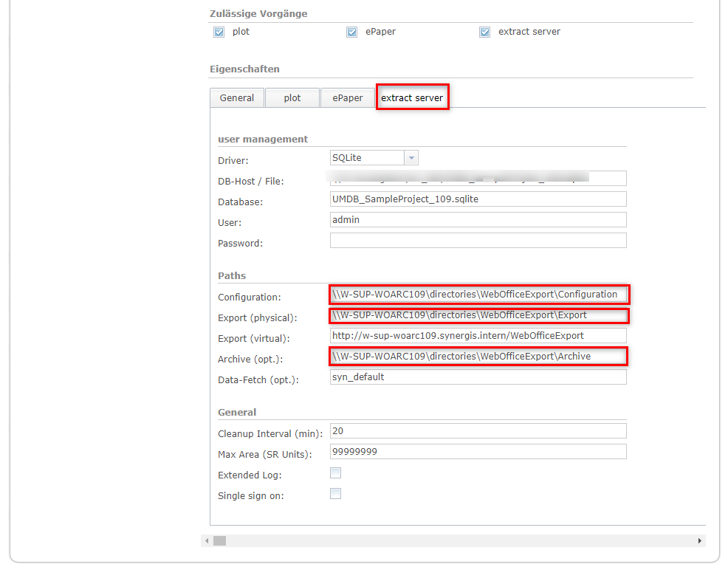Select the plot tab
728x567 pixels.
click(x=292, y=97)
